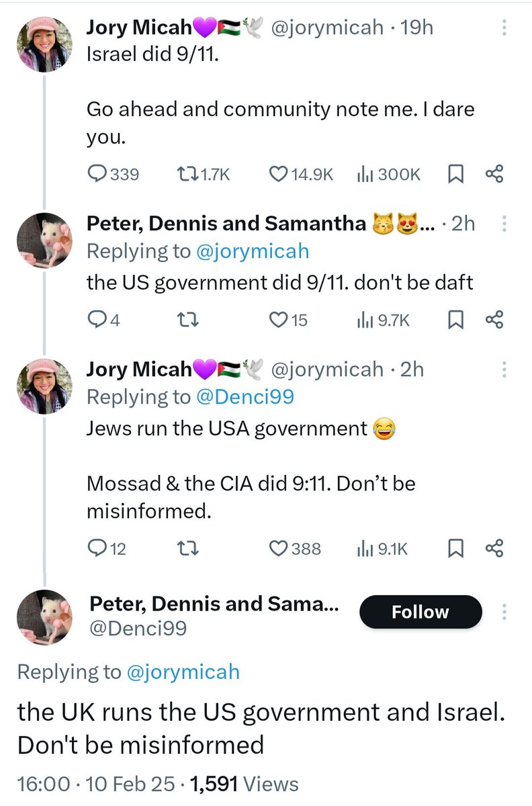Viewport: 532px width, 806px height.
Task: Like the 'Mossad & the CIA' reply
Action: click(278, 549)
